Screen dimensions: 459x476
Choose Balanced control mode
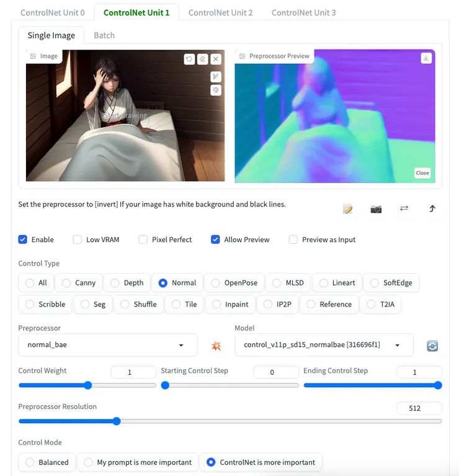47,462
